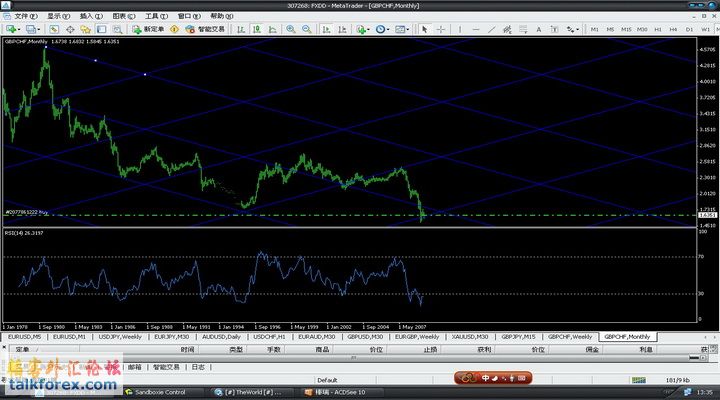Switch timeframe to H4
720x400 pixels.
[x=673, y=29]
